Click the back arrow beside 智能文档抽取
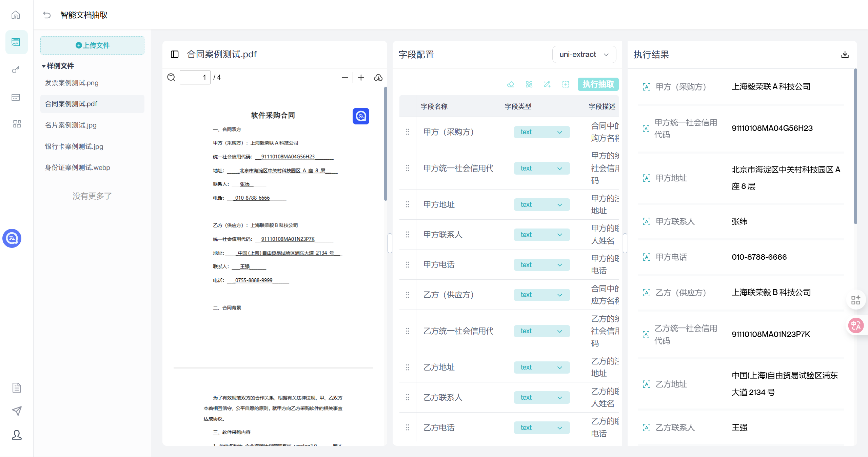Viewport: 868px width, 457px height. (47, 15)
